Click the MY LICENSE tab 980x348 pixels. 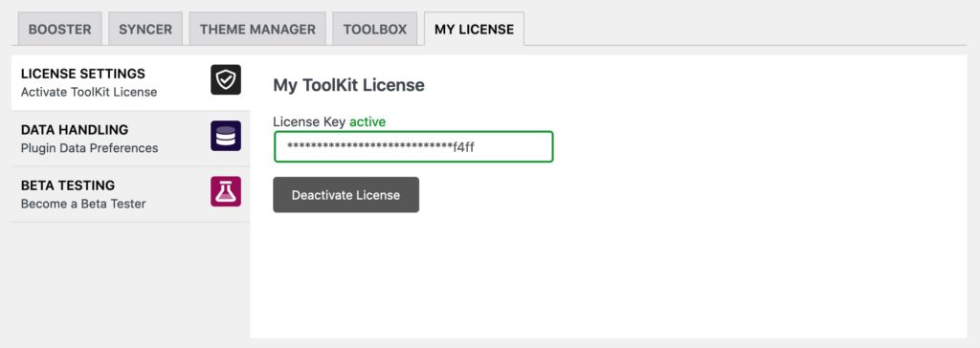[x=475, y=29]
